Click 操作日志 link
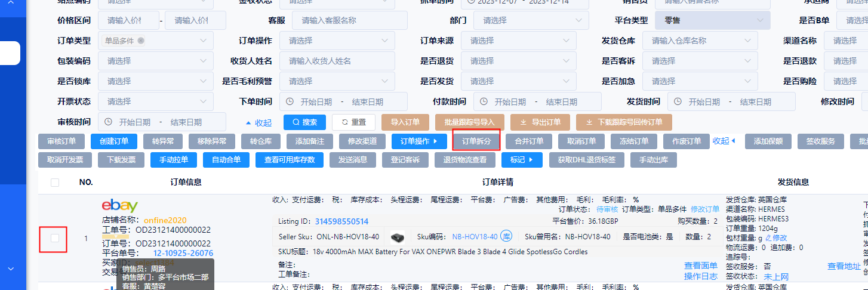The height and width of the screenshot is (290, 868). (x=701, y=277)
